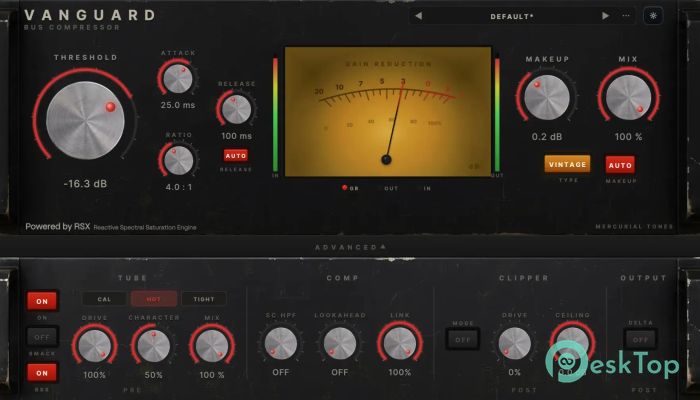The image size is (700, 400).
Task: Click the Clipper Ceiling knob
Action: (x=573, y=343)
